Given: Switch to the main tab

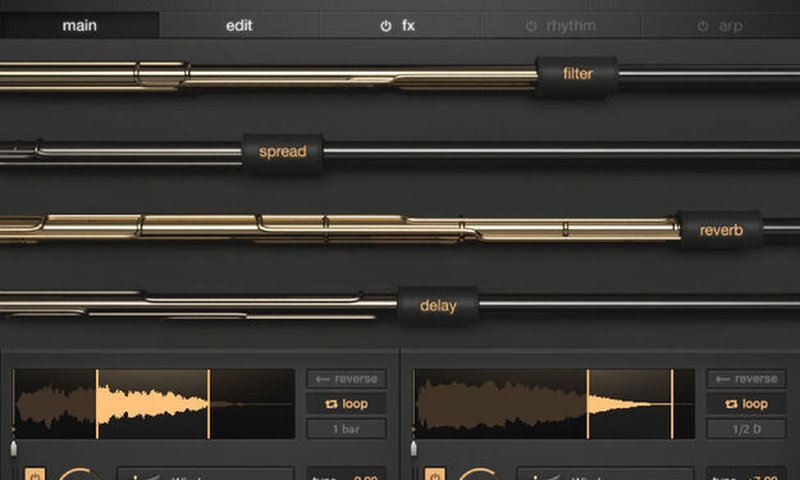Looking at the screenshot, I should [79, 25].
